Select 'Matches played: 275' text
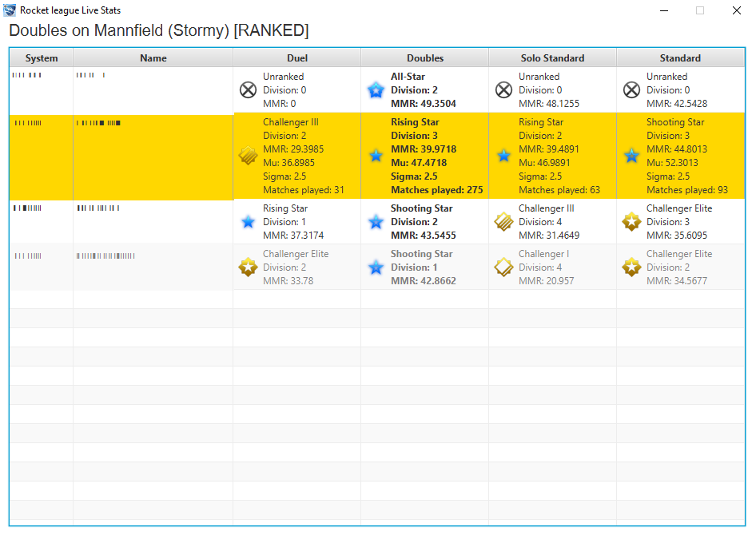The width and height of the screenshot is (756, 535). (x=437, y=190)
